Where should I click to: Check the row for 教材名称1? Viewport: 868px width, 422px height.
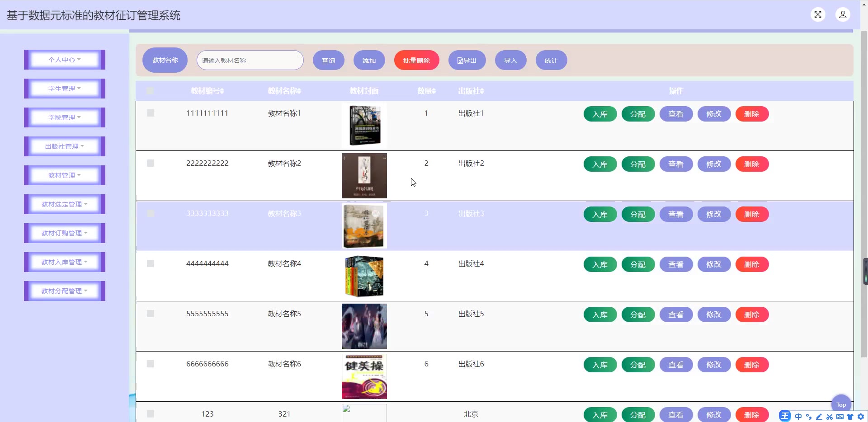(151, 113)
